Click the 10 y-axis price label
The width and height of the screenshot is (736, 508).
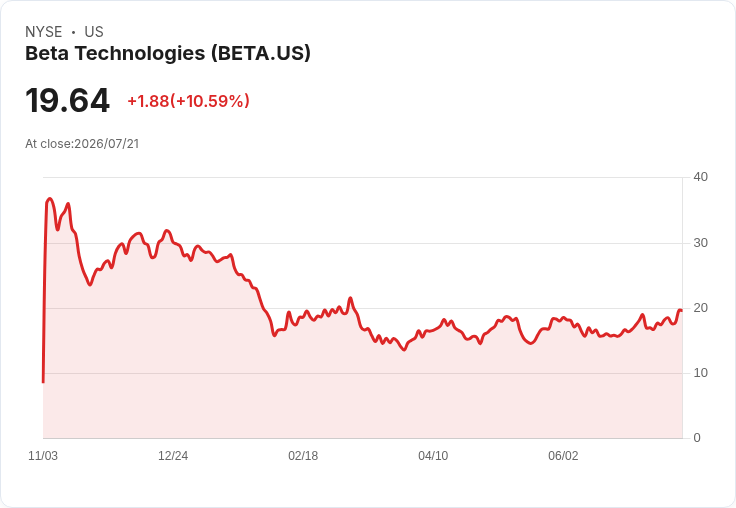pos(700,373)
